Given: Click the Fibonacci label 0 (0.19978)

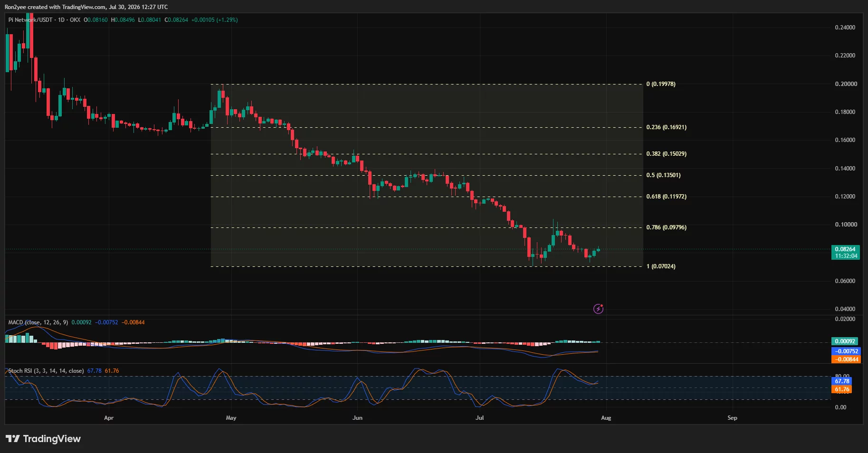Looking at the screenshot, I should click(x=661, y=84).
